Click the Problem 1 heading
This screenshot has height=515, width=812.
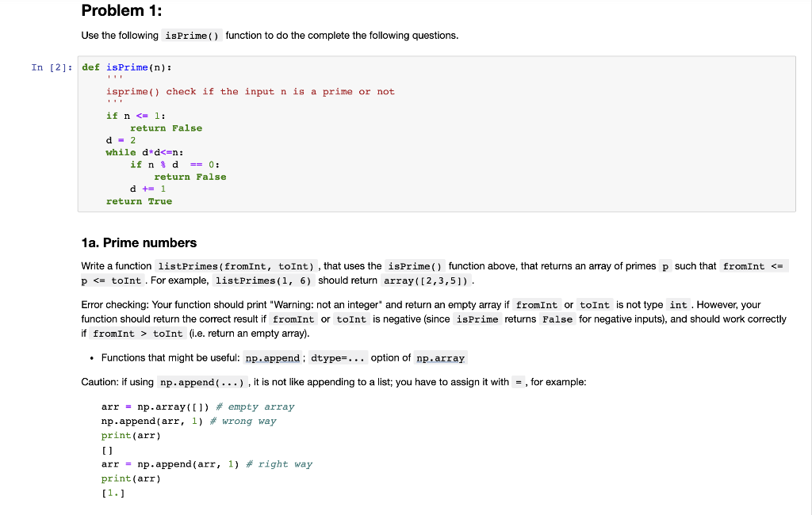tap(121, 10)
